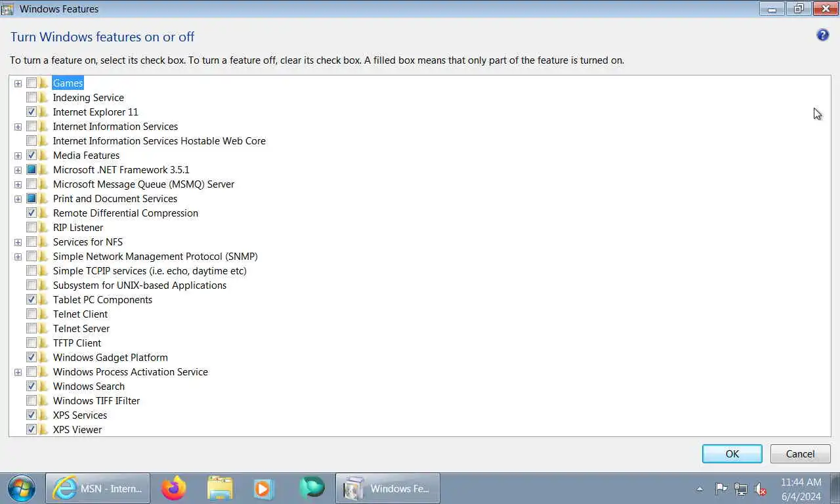The image size is (840, 504).
Task: Launch Firefox from the taskbar
Action: tap(174, 488)
